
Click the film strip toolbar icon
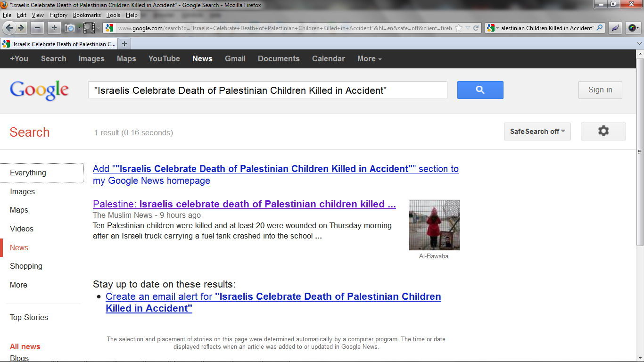coord(89,28)
